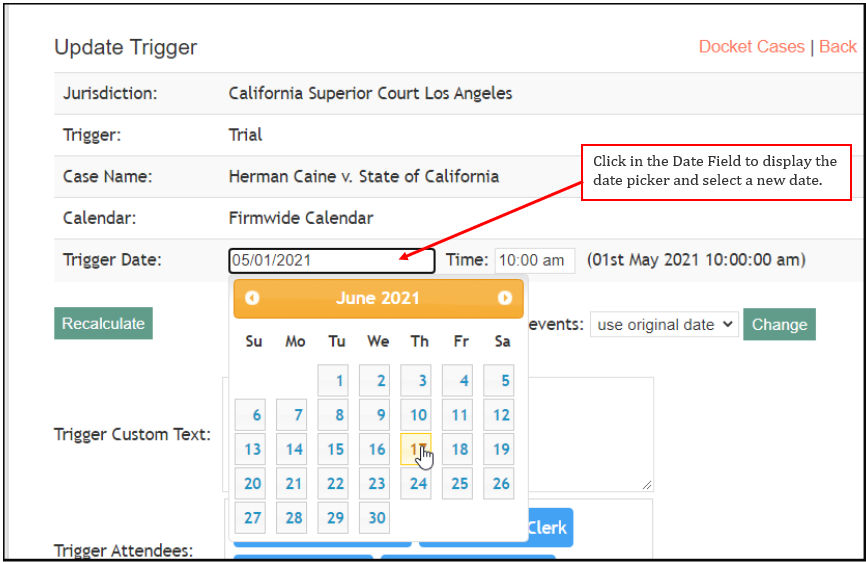Go to next month in date picker
The width and height of the screenshot is (866, 562).
point(505,298)
